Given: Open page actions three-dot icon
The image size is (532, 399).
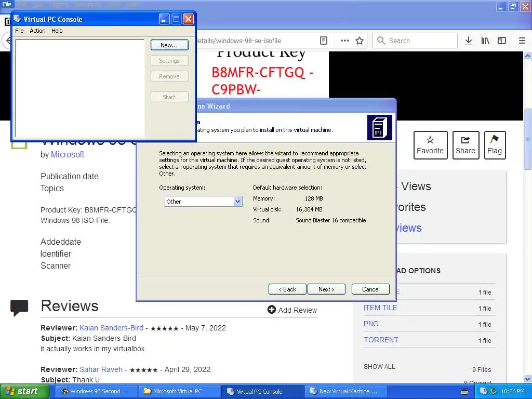Looking at the screenshot, I should pos(345,41).
